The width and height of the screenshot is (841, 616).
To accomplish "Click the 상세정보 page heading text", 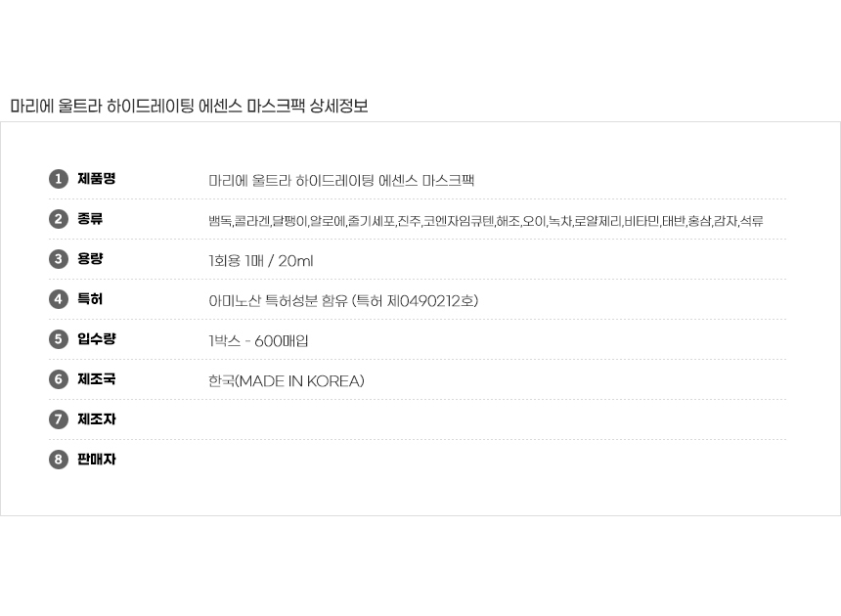I will pos(338,106).
